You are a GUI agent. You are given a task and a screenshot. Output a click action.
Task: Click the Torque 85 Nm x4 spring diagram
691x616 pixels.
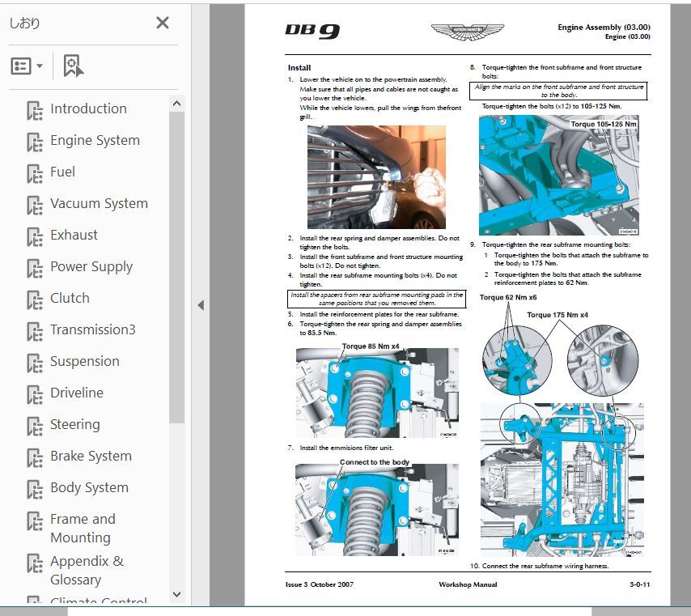tap(377, 390)
